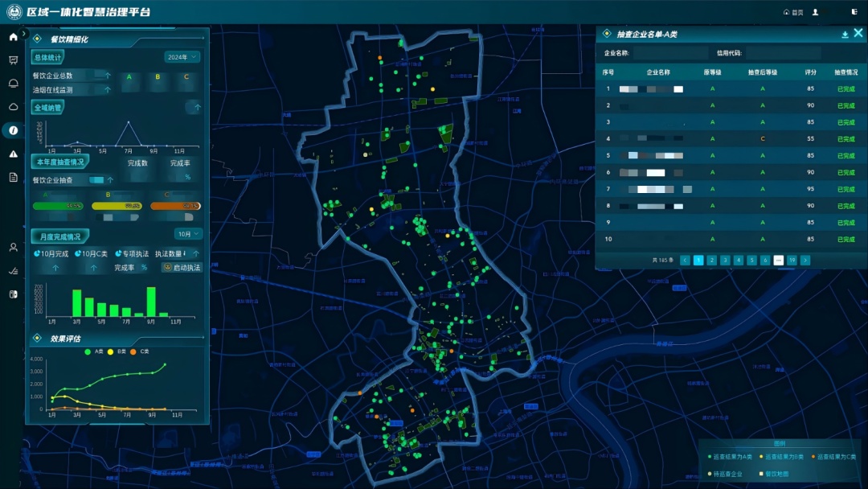The width and height of the screenshot is (868, 489).
Task: Jump to page 19 in pagination
Action: pos(792,261)
